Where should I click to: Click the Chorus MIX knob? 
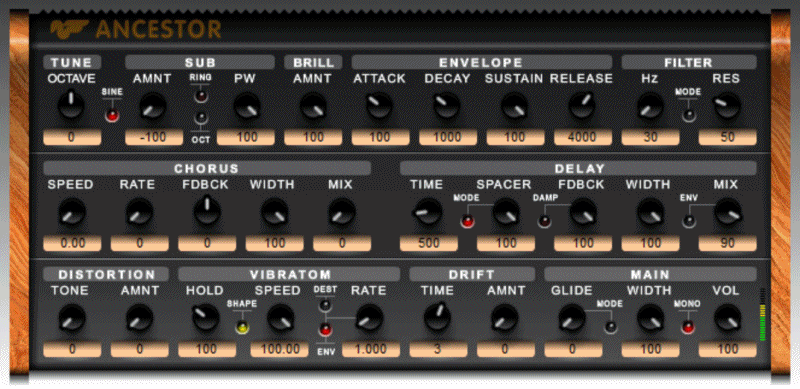[x=342, y=212]
